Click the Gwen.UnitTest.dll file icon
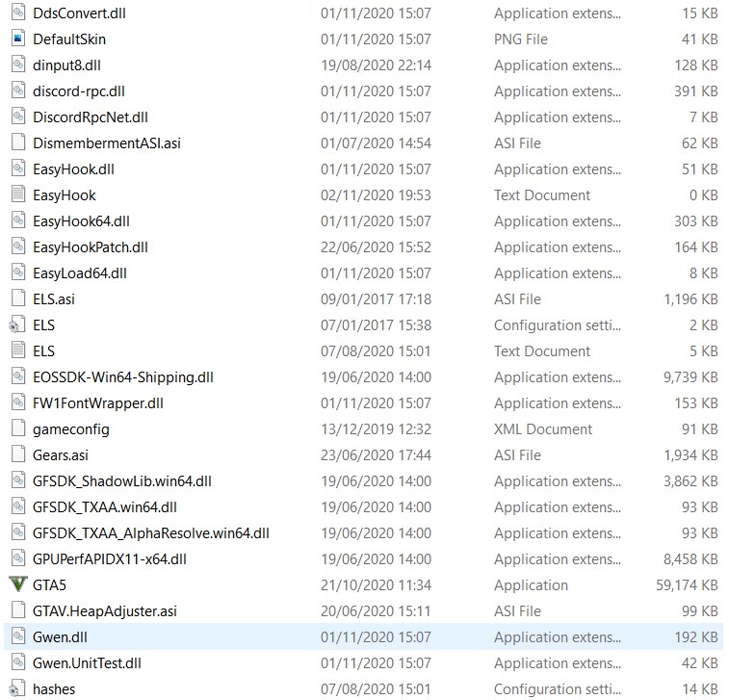 pos(18,661)
